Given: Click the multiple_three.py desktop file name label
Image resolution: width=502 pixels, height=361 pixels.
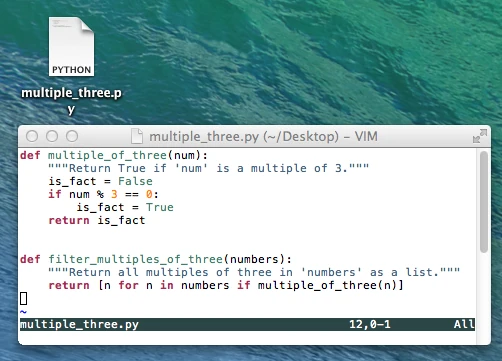Looking at the screenshot, I should (x=71, y=101).
